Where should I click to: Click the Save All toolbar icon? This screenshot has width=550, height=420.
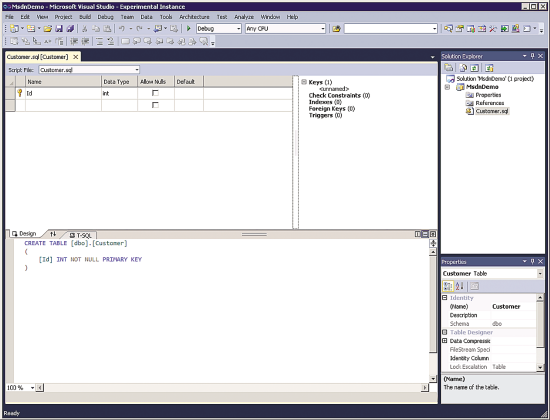click(x=70, y=29)
